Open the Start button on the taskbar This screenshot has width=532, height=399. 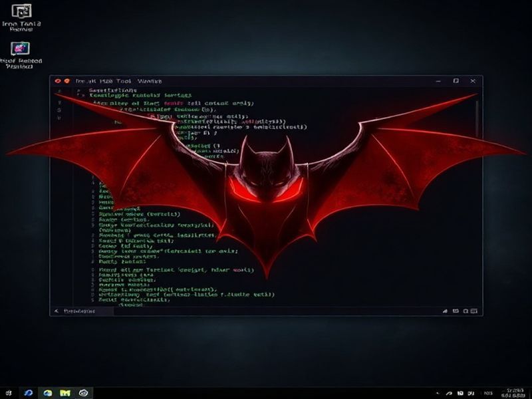[x=9, y=393]
